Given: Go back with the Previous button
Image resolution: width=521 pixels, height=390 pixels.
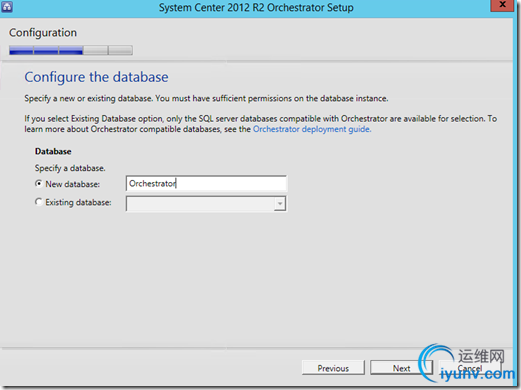Looking at the screenshot, I should tap(333, 368).
